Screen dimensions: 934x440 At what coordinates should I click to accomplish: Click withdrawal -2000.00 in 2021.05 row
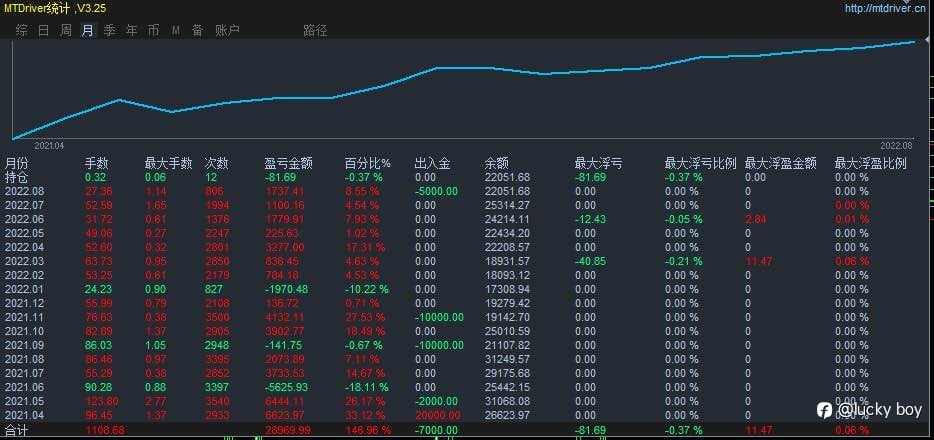436,401
